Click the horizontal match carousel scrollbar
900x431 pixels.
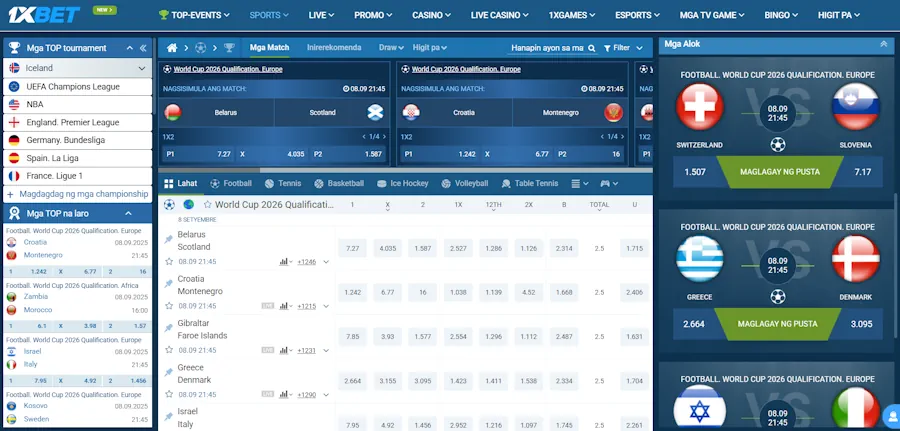tap(209, 170)
